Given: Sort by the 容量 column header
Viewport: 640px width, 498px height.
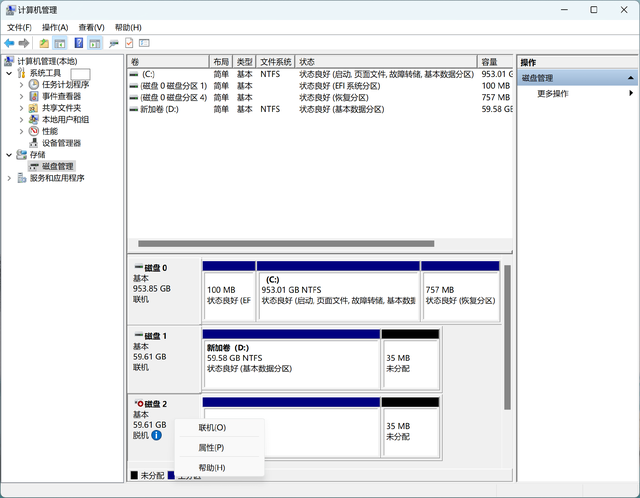Looking at the screenshot, I should click(x=495, y=62).
